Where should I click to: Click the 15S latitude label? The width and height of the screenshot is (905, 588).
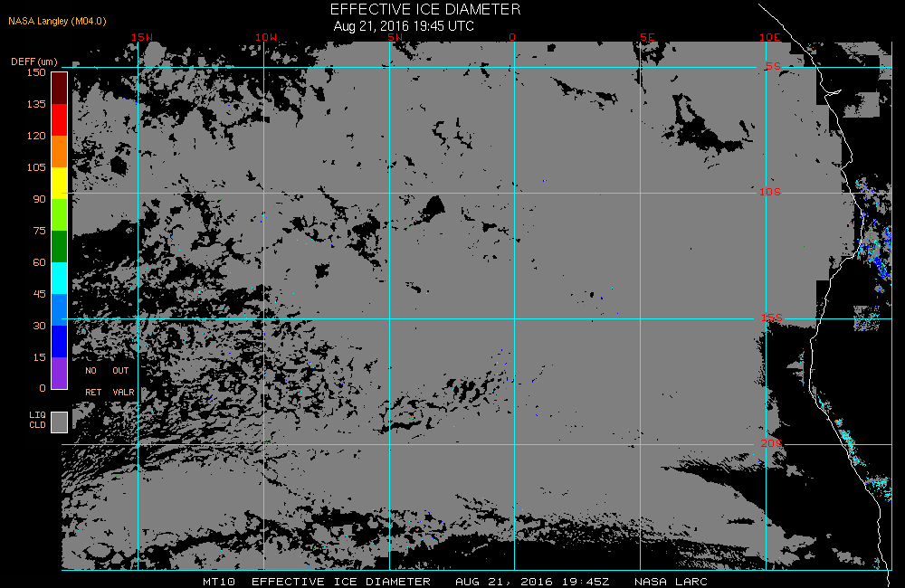pos(772,318)
